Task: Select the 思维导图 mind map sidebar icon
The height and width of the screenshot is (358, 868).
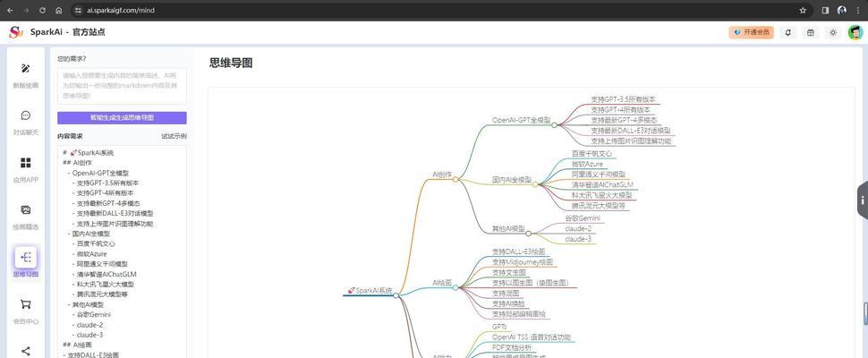Action: pyautogui.click(x=25, y=257)
